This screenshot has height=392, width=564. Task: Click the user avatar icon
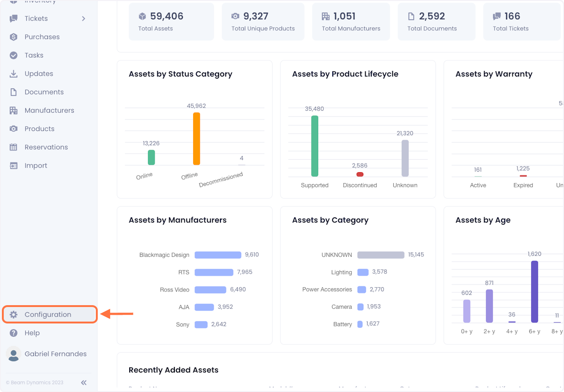tap(14, 354)
